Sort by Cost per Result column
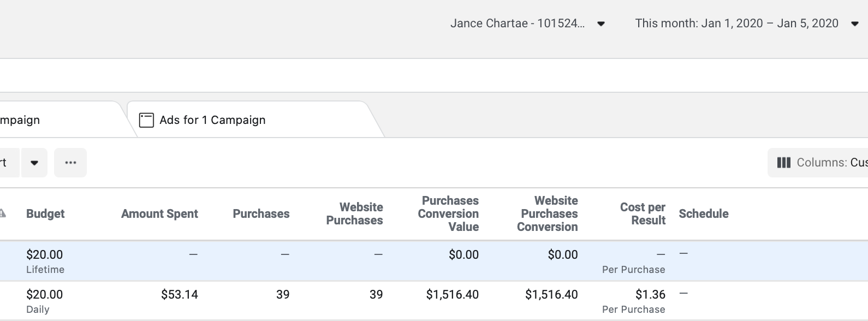 pos(643,214)
